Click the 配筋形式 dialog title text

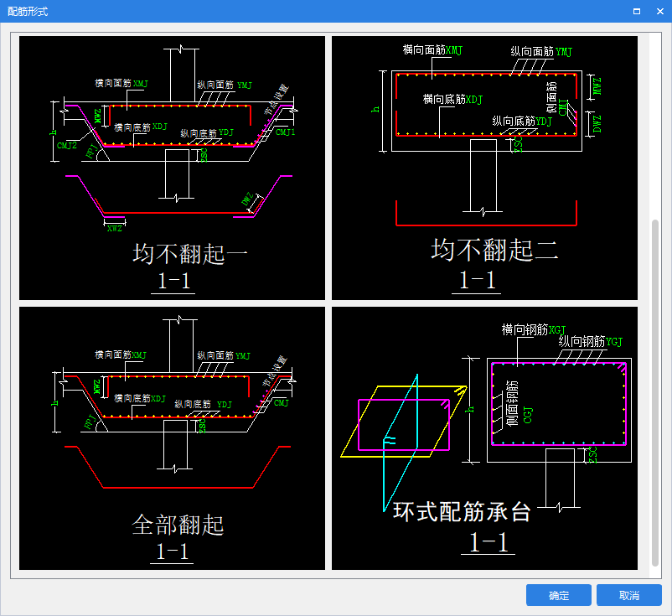28,12
